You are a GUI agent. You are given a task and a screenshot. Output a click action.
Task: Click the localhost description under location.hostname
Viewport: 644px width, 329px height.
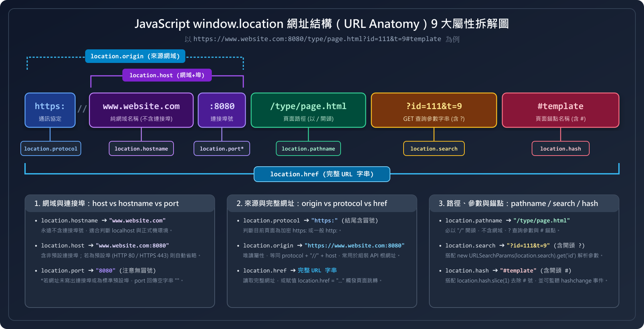107,231
